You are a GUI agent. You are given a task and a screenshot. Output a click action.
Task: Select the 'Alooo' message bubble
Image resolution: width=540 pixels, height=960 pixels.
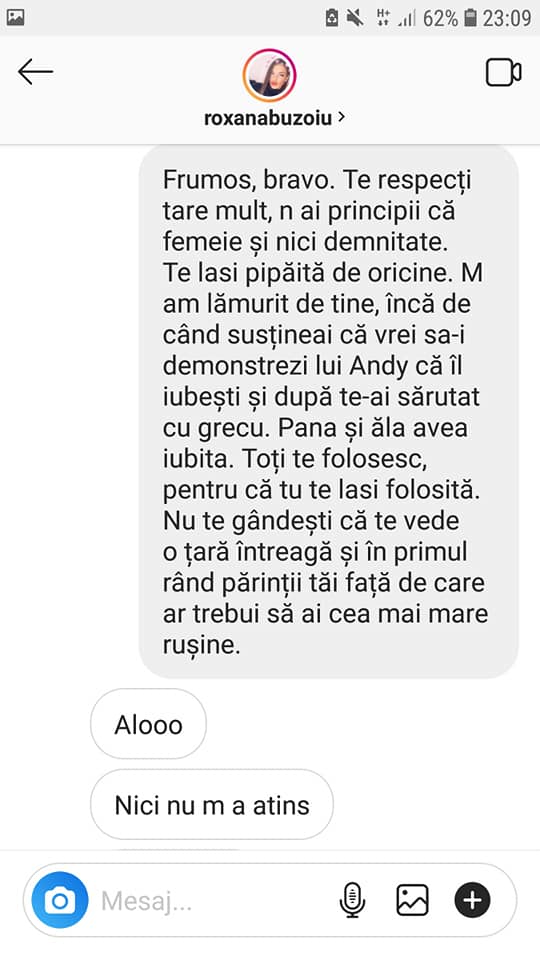click(148, 724)
